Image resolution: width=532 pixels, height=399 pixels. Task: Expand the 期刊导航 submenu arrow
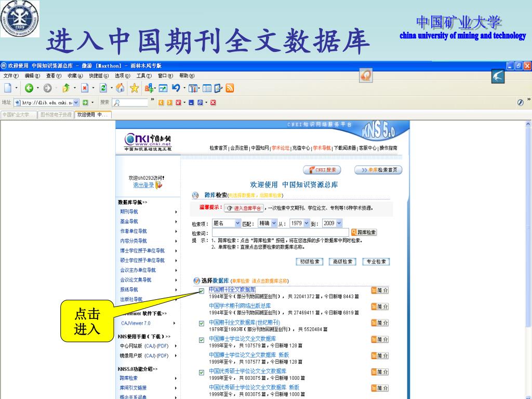click(176, 212)
